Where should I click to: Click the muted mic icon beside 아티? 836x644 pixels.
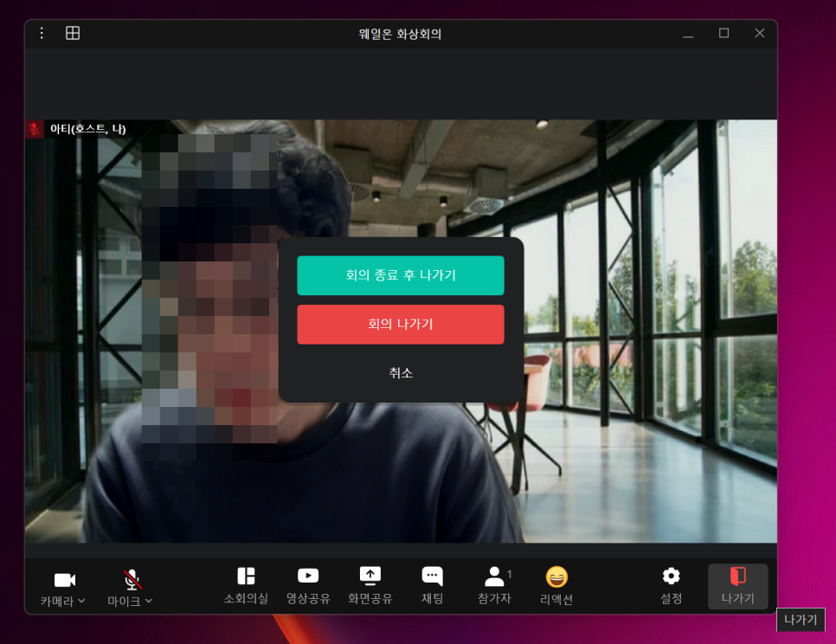35,129
